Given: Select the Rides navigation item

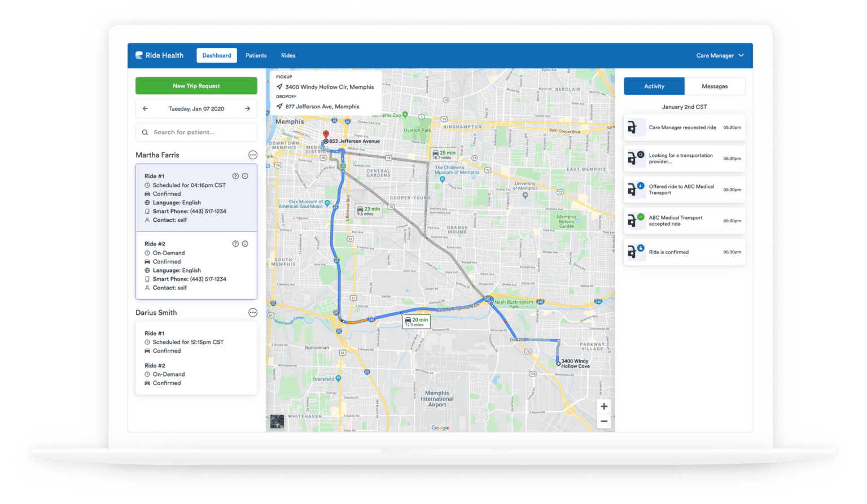Looking at the screenshot, I should 288,55.
